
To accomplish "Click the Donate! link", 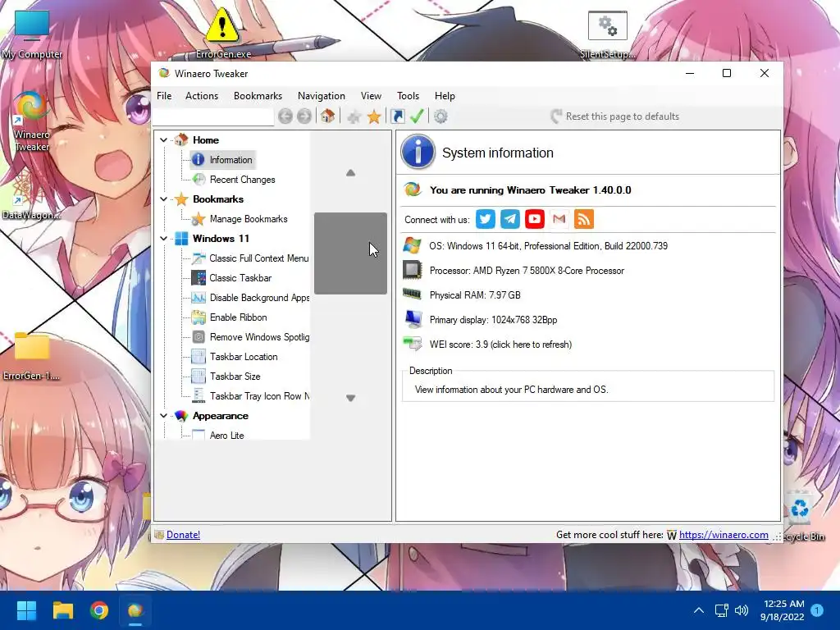I will (x=183, y=535).
